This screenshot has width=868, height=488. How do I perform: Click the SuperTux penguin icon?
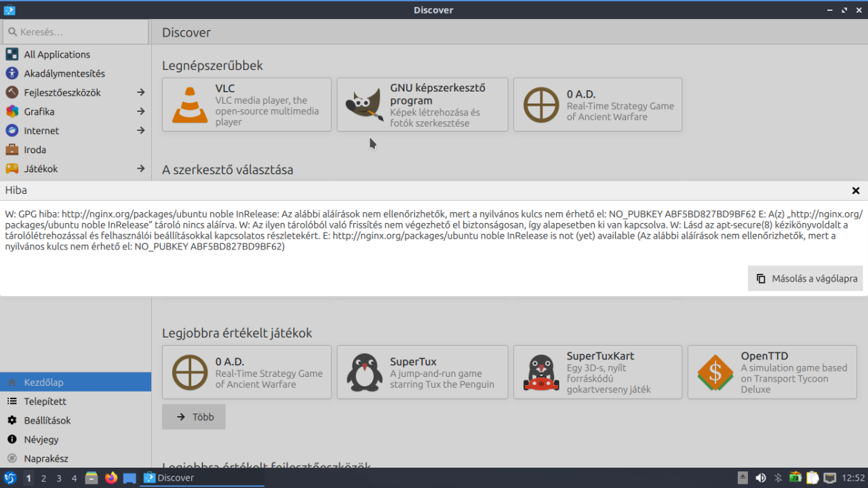(x=364, y=372)
